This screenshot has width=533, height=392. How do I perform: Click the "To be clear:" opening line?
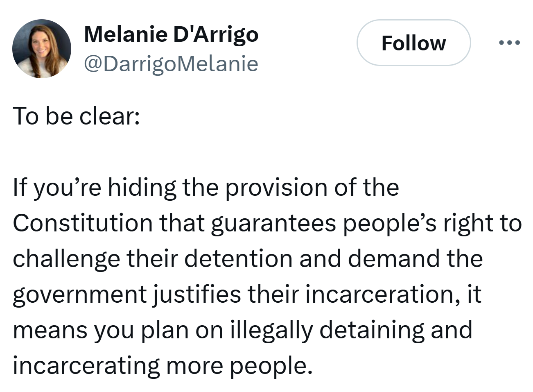point(76,116)
